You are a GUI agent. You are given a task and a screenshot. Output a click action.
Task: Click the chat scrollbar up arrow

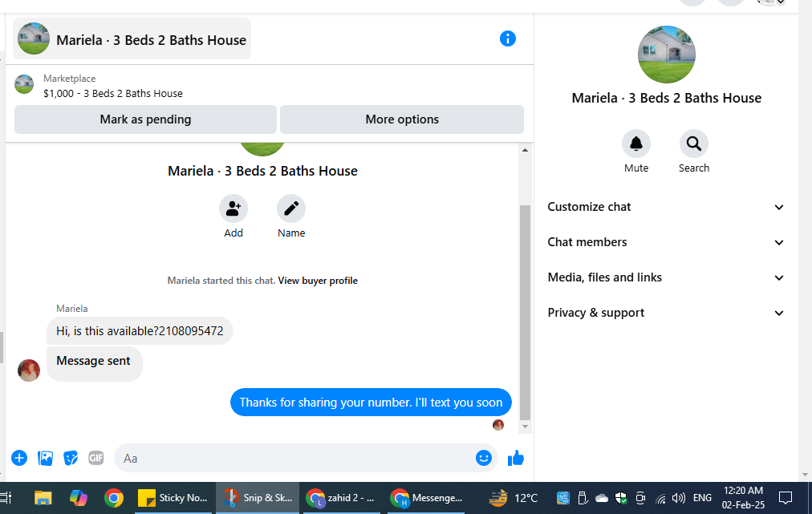pyautogui.click(x=525, y=150)
